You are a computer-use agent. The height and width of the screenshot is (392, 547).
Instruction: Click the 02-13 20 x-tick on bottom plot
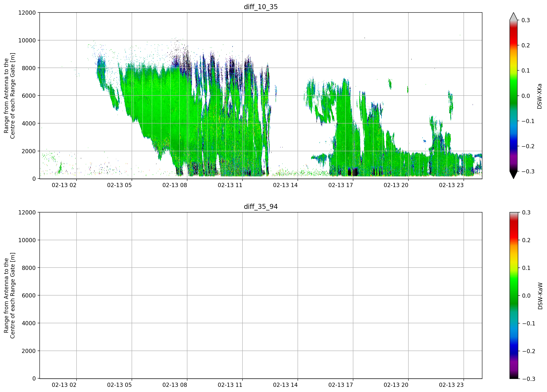(396, 385)
